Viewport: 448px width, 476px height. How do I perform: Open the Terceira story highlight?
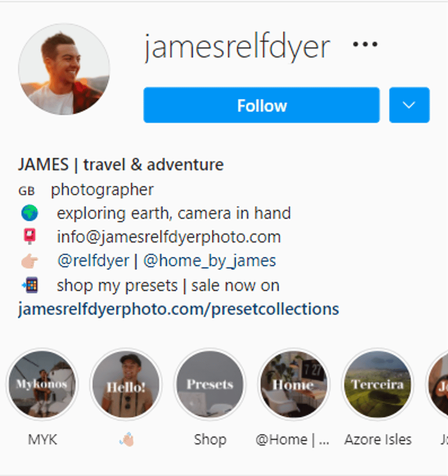tap(377, 384)
